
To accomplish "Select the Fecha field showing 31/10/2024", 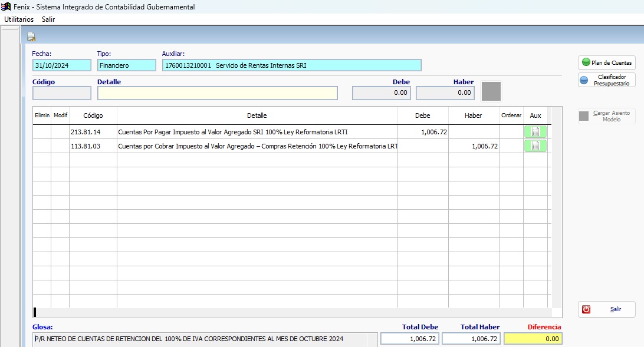I will [x=62, y=65].
